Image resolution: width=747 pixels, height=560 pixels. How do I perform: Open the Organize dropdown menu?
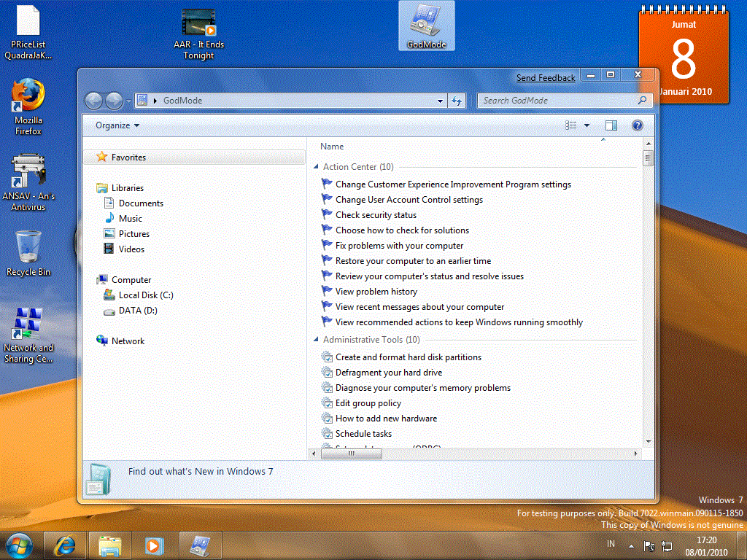[x=117, y=125]
